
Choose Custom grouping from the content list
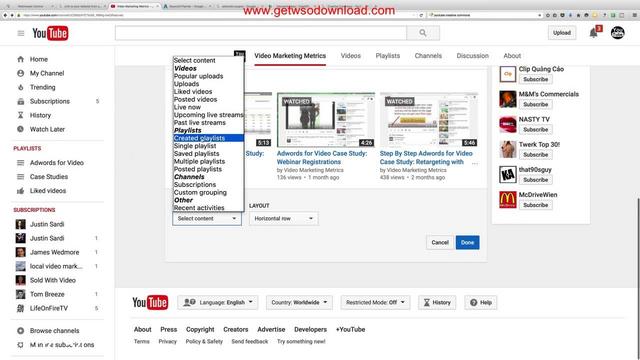point(200,192)
